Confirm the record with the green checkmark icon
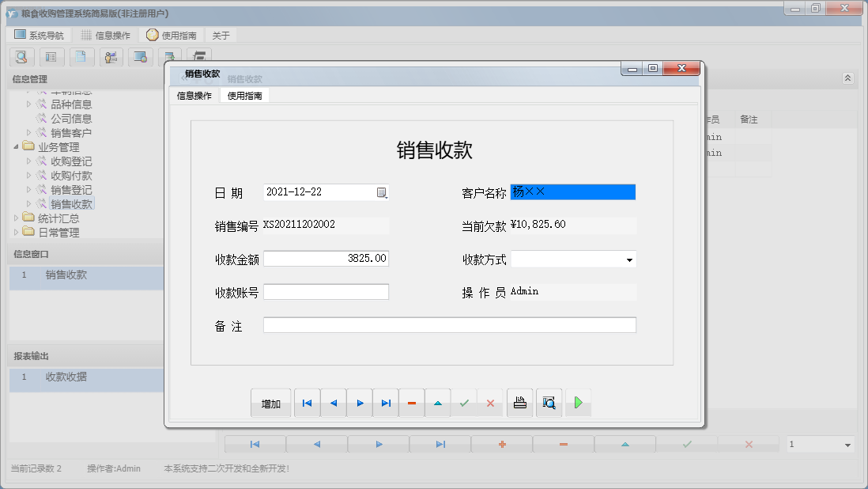The width and height of the screenshot is (868, 489). point(464,403)
